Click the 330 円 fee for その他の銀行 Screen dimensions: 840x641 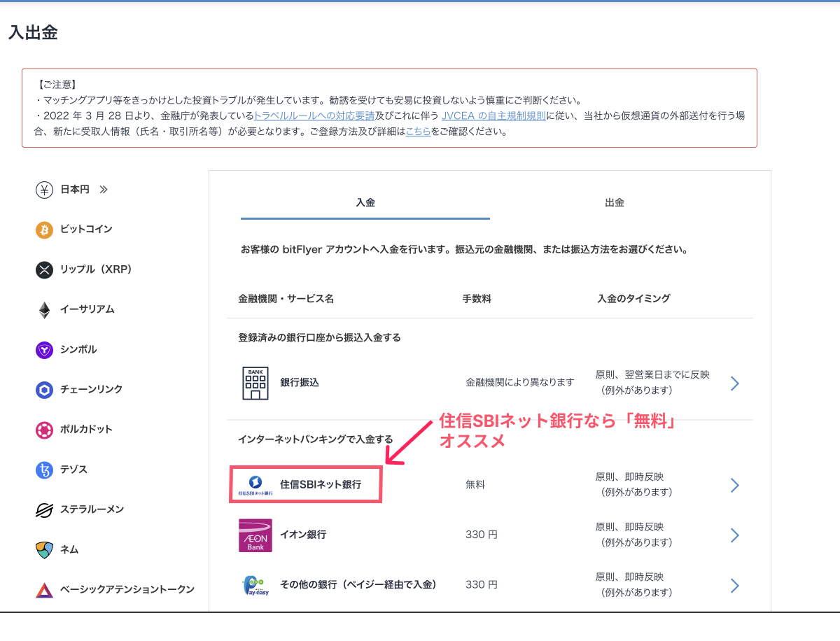pyautogui.click(x=482, y=585)
